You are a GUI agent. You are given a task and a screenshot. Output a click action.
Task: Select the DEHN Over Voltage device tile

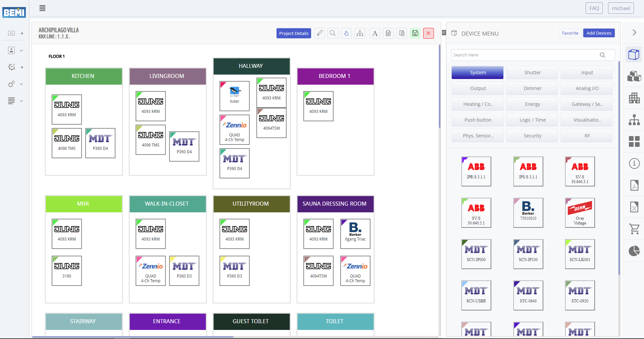580,213
